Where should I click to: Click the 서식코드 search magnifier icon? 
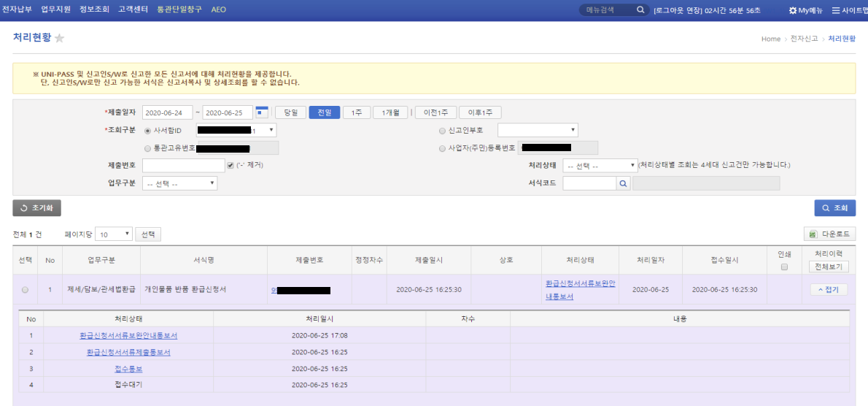(623, 183)
